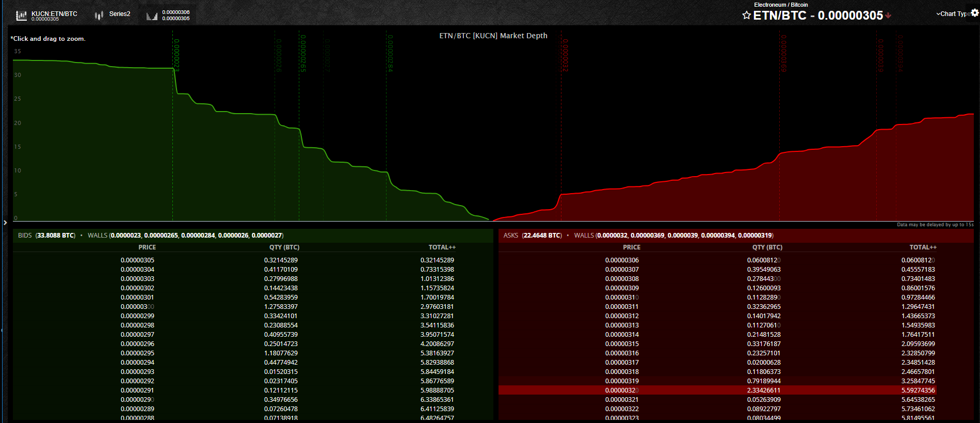Image resolution: width=980 pixels, height=423 pixels.
Task: Select ask price 0.00000307
Action: (622, 270)
